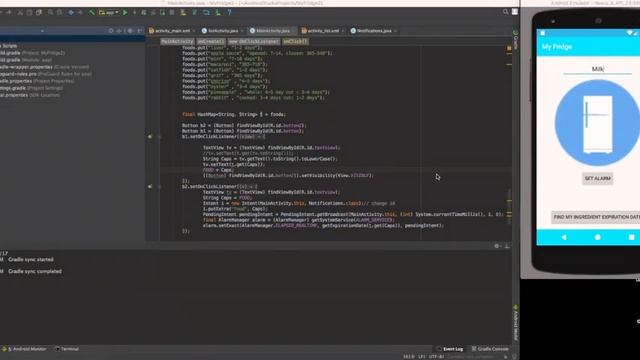
Task: Select gradle-wrapper.properties file
Action: (x=44, y=67)
